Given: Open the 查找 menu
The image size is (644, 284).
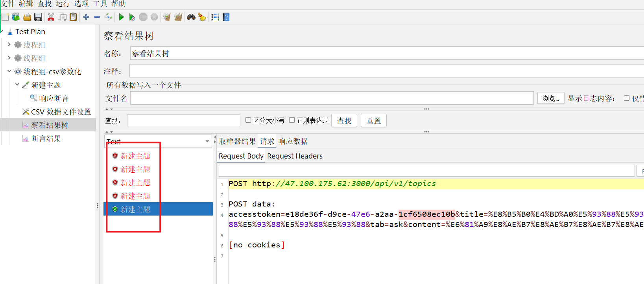Looking at the screenshot, I should (44, 4).
